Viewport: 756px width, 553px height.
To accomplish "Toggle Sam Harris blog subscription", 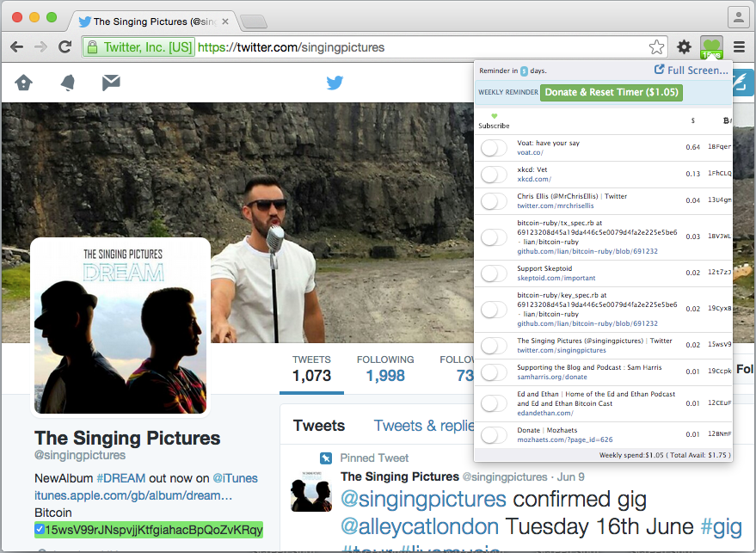I will [495, 372].
